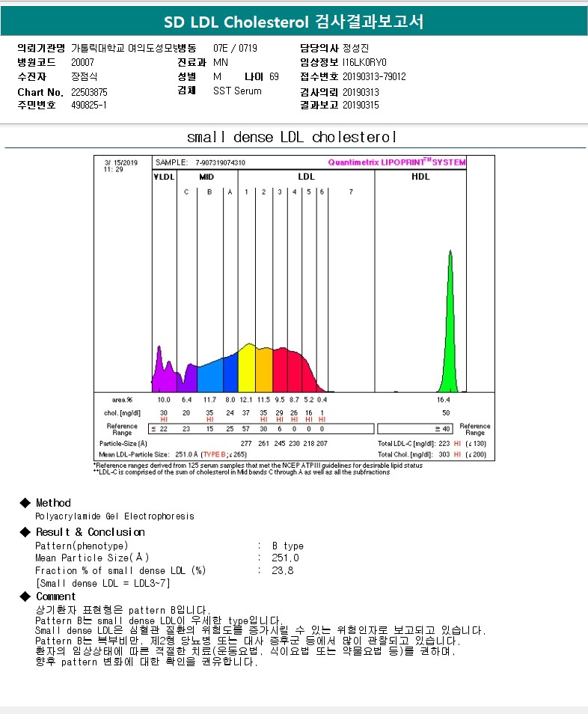This screenshot has height=714, width=588.
Task: Click the small dense LDL cholesterol heading
Action: [292, 137]
